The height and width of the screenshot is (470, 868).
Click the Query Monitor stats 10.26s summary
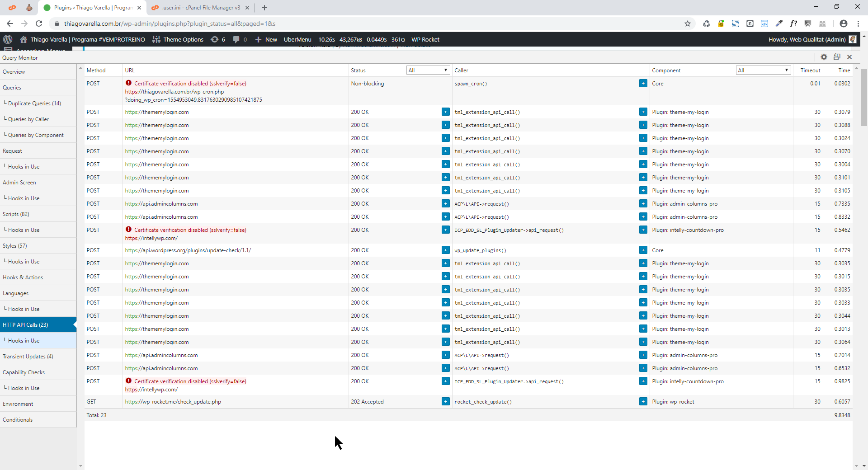pos(362,39)
